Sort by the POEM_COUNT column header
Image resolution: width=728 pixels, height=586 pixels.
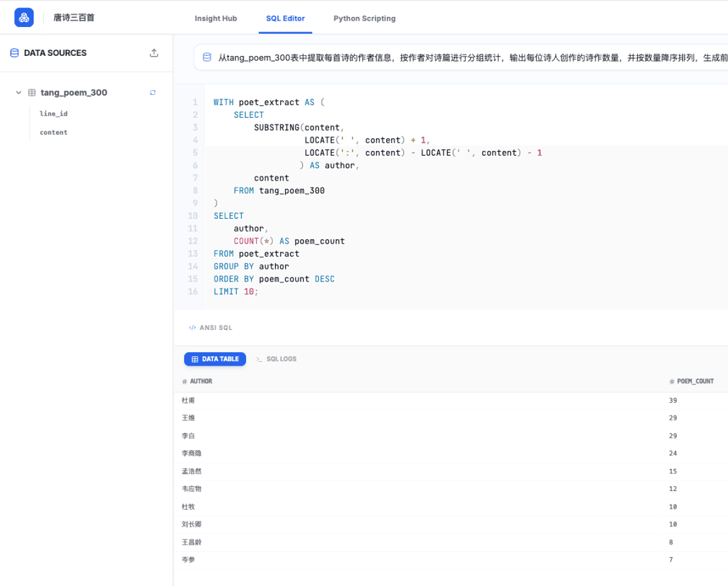(696, 381)
